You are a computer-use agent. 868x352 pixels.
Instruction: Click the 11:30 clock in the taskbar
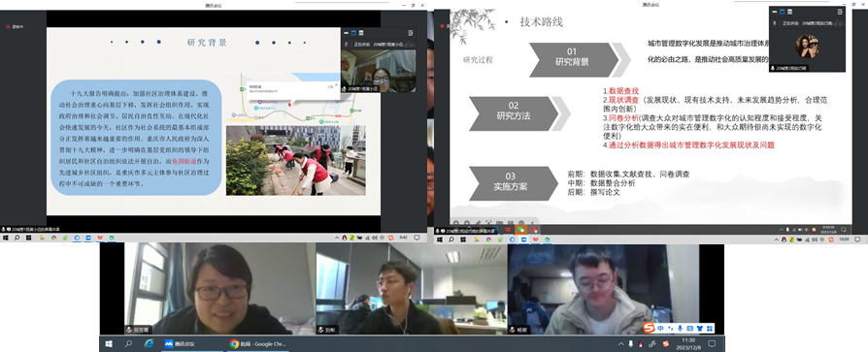pyautogui.click(x=688, y=343)
